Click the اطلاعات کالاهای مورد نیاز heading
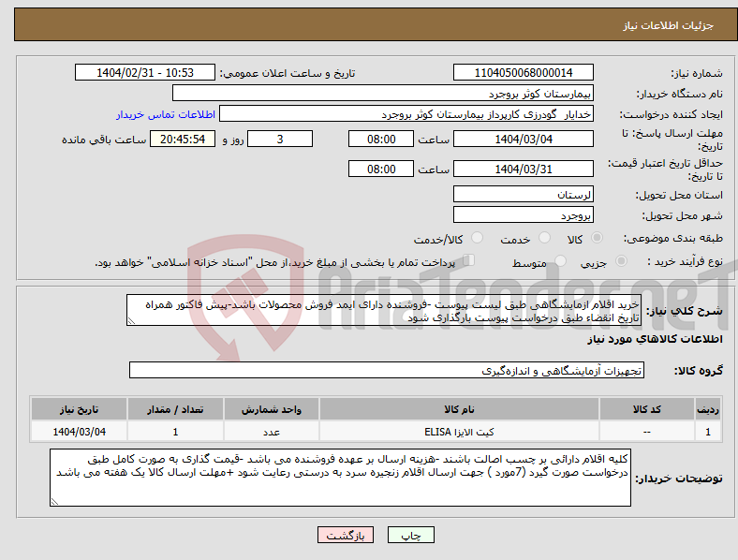Image resolution: width=738 pixels, height=560 pixels. click(x=655, y=339)
